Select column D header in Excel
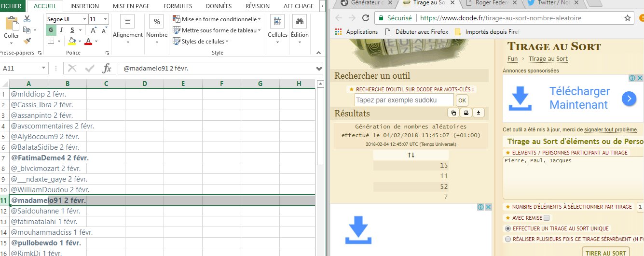This screenshot has height=256, width=644. pyautogui.click(x=144, y=84)
